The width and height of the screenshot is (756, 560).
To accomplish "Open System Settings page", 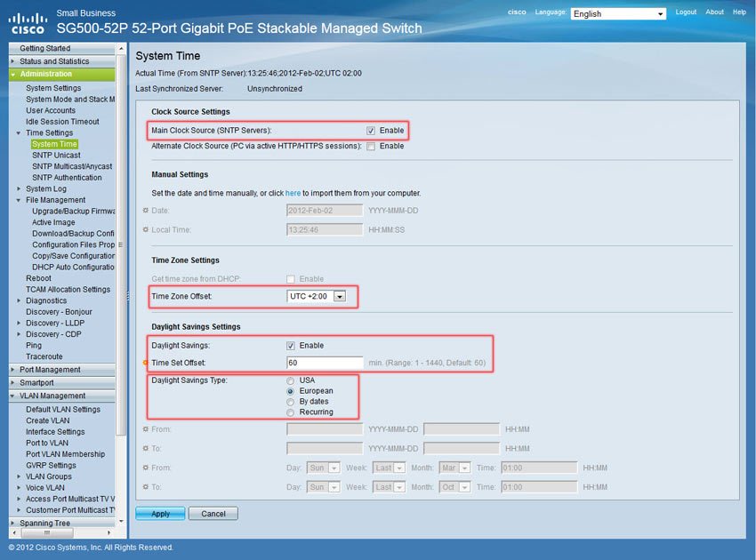I will [53, 88].
